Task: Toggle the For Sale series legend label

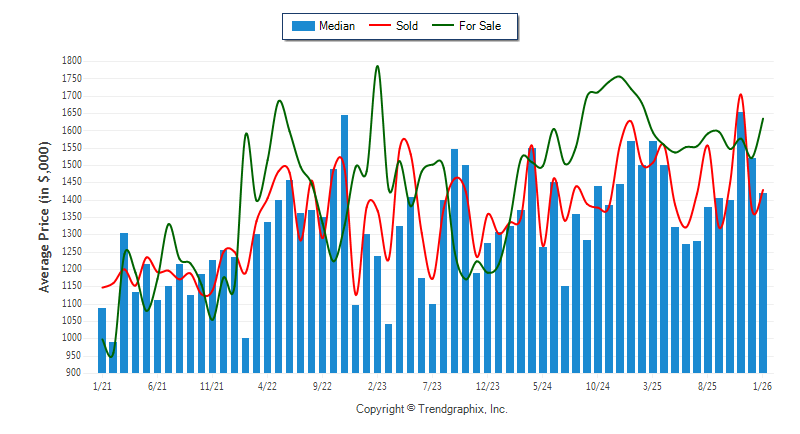Action: click(484, 26)
